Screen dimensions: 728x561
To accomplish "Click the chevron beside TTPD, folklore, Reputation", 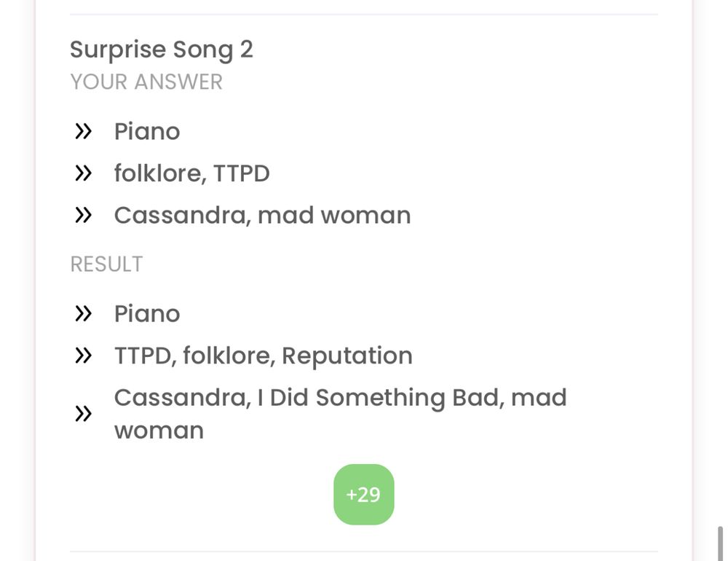I will 83,356.
